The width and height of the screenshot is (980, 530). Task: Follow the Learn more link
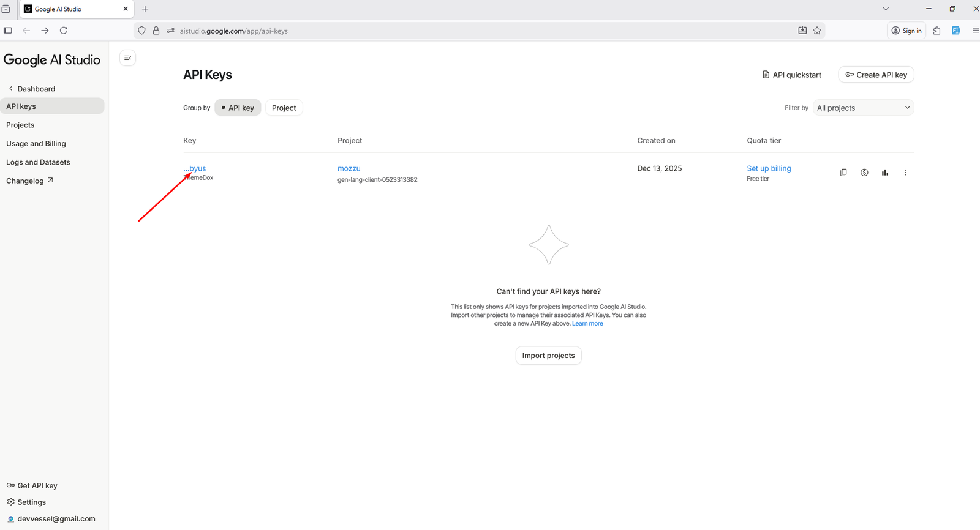pyautogui.click(x=587, y=323)
